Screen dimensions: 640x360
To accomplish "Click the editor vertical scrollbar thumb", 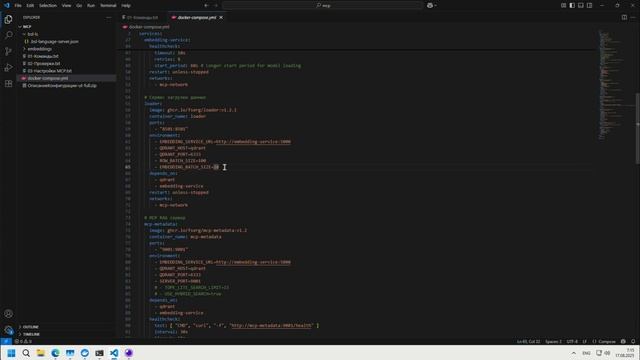I will [x=637, y=129].
